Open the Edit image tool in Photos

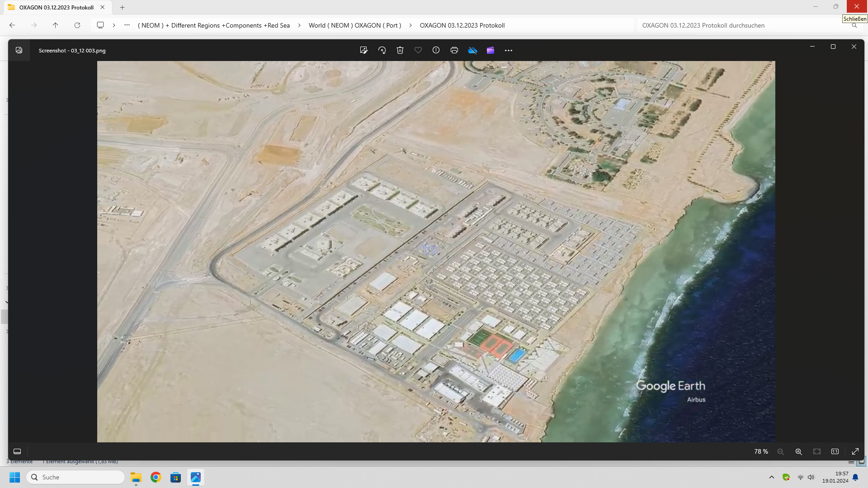(x=363, y=50)
